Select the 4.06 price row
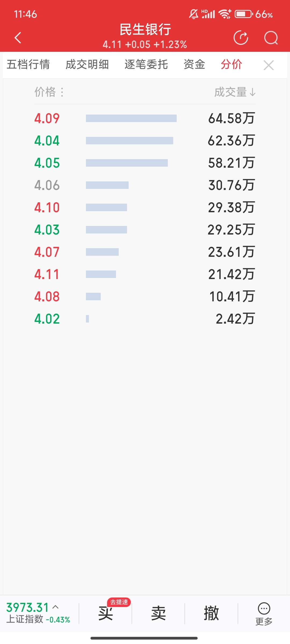This screenshot has height=644, width=290. coord(145,185)
